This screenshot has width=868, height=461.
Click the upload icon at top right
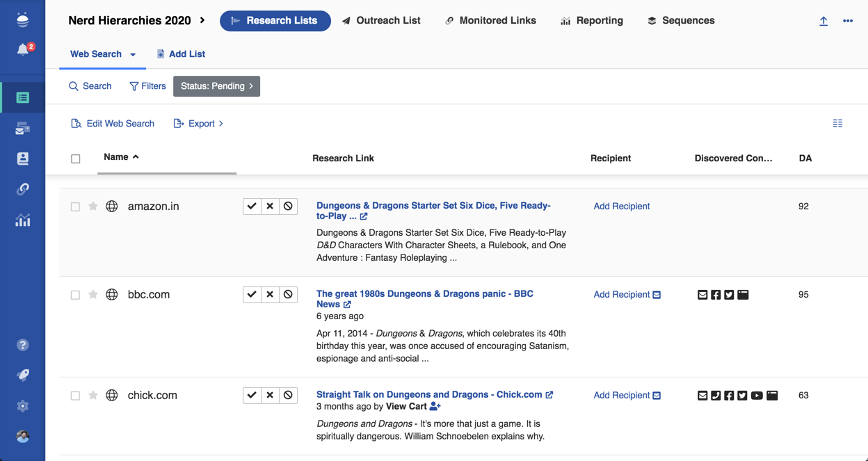coord(823,21)
